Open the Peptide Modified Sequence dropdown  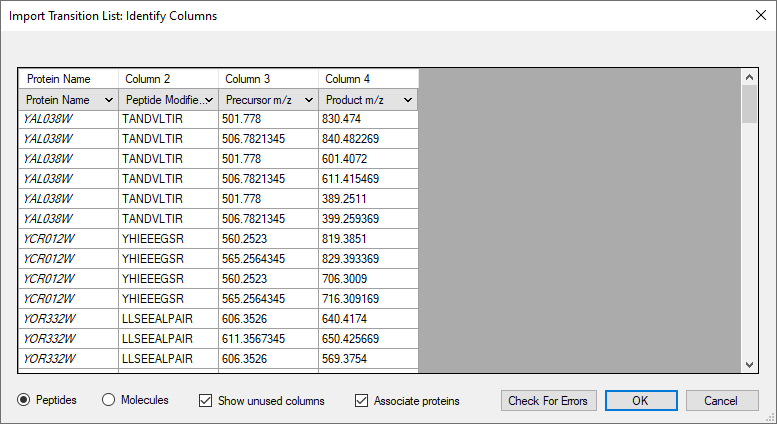(x=168, y=100)
